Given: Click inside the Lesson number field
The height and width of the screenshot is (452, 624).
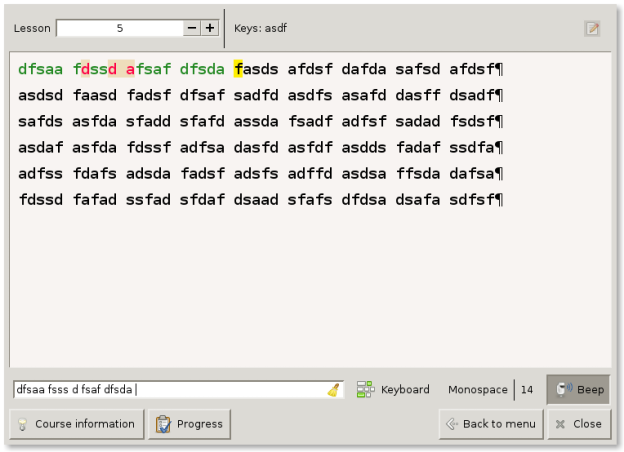Looking at the screenshot, I should click(x=119, y=28).
